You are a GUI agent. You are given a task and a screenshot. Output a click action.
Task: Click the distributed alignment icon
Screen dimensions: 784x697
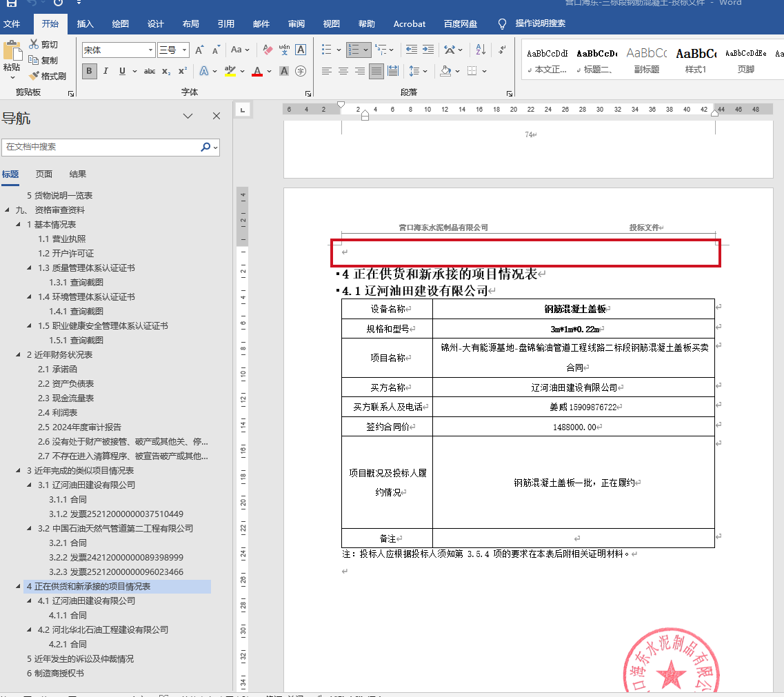[x=393, y=71]
